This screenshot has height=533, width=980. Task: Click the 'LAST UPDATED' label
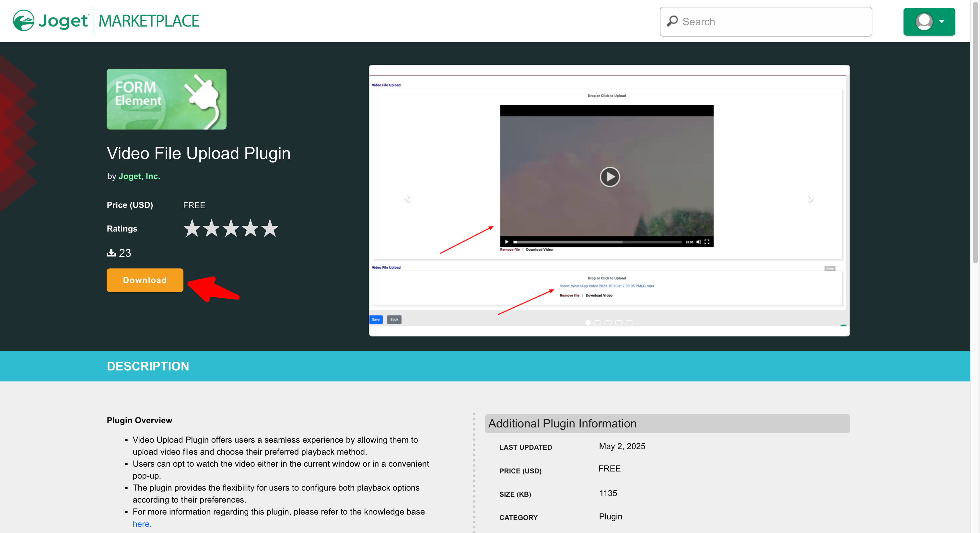pos(525,448)
